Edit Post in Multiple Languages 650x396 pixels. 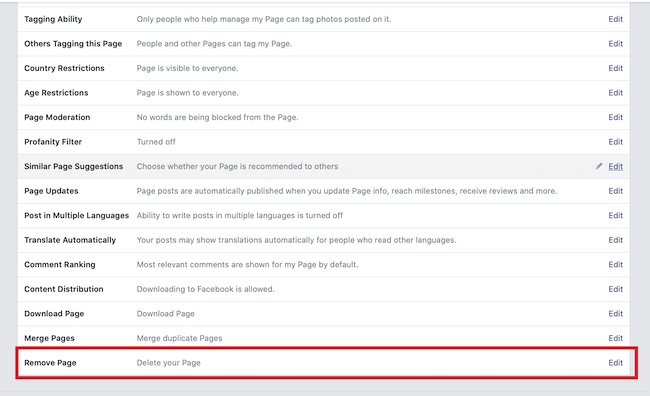tap(616, 215)
